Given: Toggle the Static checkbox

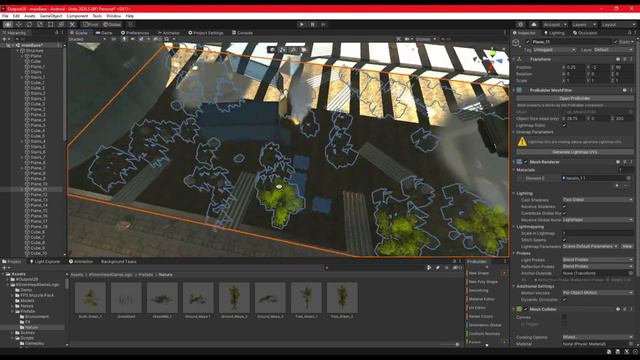Looking at the screenshot, I should (x=616, y=42).
